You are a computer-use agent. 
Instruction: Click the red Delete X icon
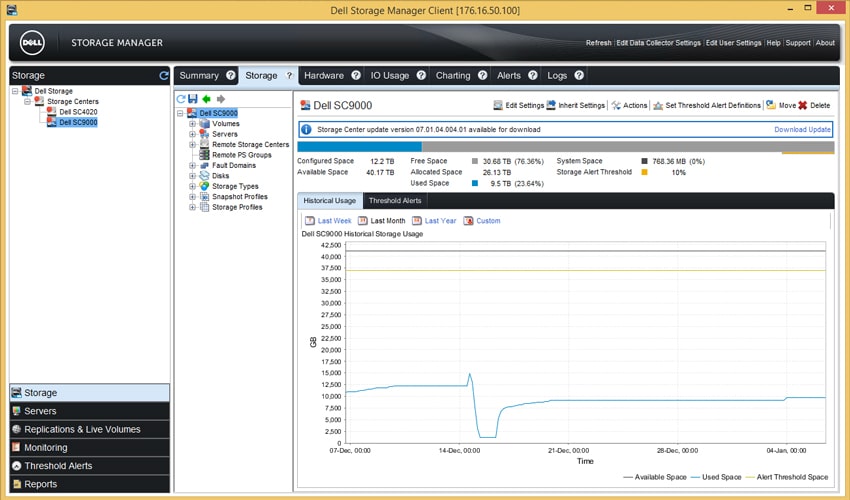pos(802,105)
